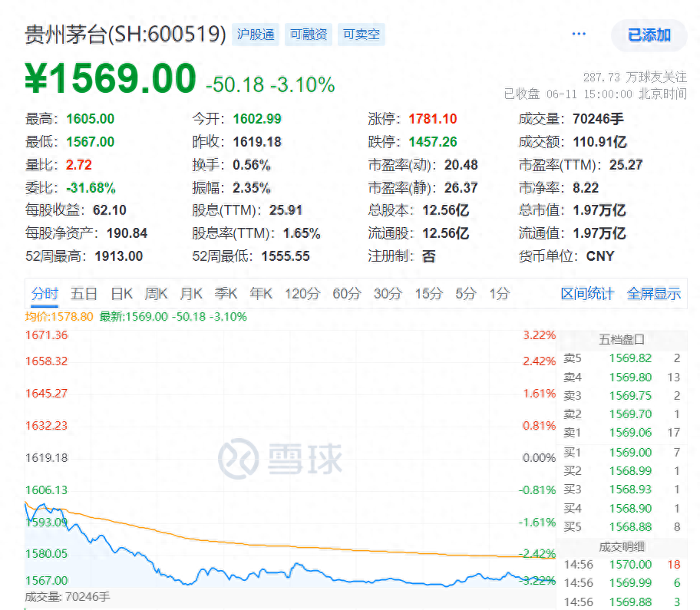Image resolution: width=700 pixels, height=610 pixels.
Task: Click the 可卖空 tag
Action: click(x=361, y=35)
